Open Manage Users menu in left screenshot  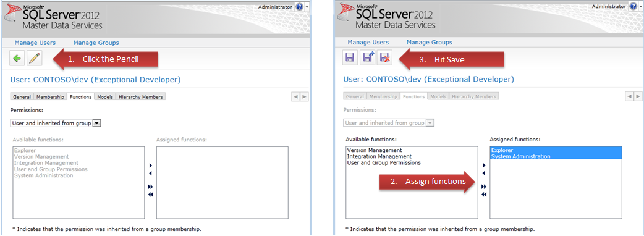(35, 43)
